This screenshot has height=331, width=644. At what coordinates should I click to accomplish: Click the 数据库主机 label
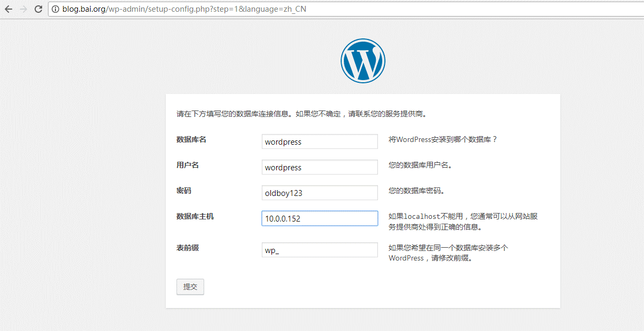195,216
